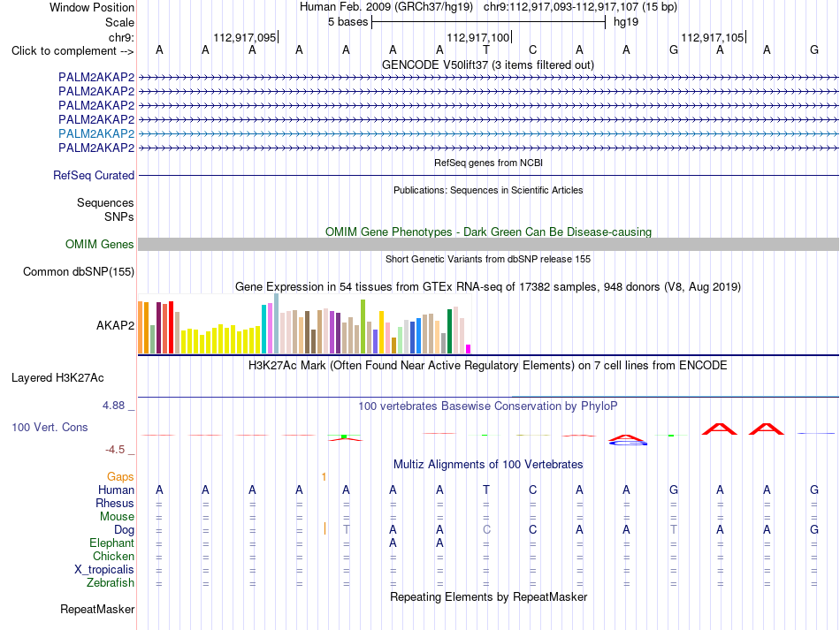Click the GENCODE V50lift37 track title
Image resolution: width=840 pixels, height=630 pixels.
(488, 65)
